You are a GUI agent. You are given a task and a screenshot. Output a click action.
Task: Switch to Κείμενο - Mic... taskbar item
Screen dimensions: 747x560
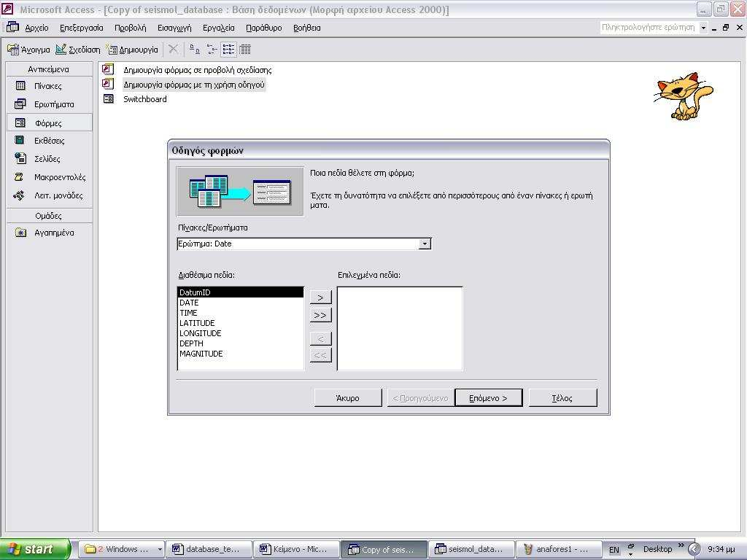pyautogui.click(x=297, y=549)
